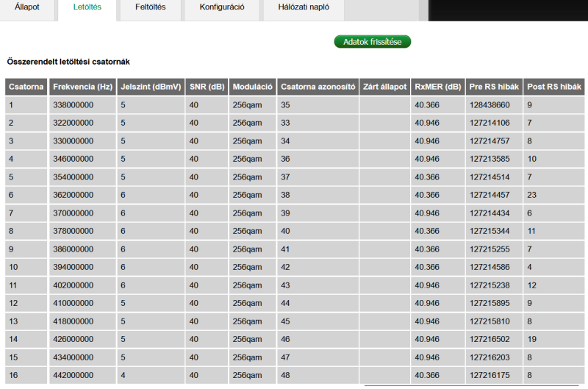This screenshot has width=588, height=389.
Task: Select frequency cell 394000000
Action: pyautogui.click(x=82, y=267)
